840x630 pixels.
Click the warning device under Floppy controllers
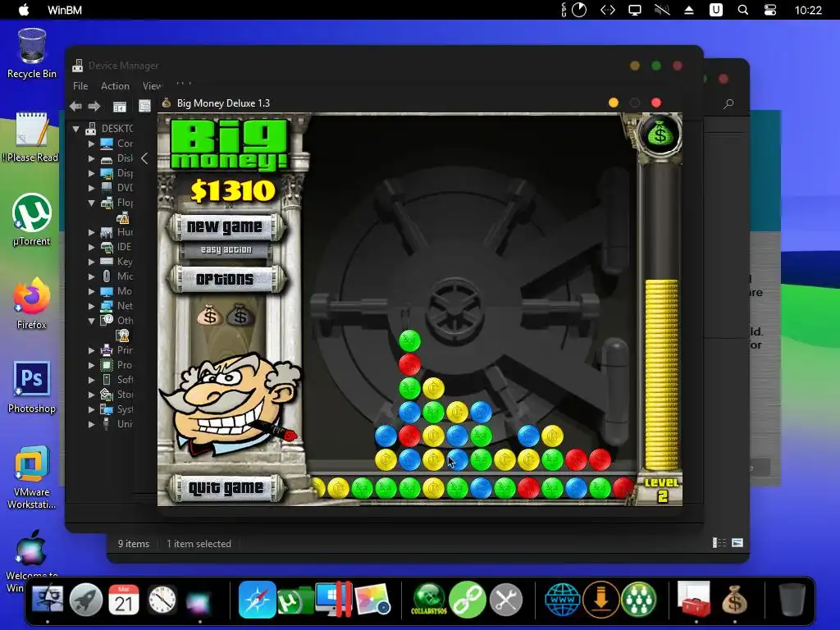(x=123, y=218)
